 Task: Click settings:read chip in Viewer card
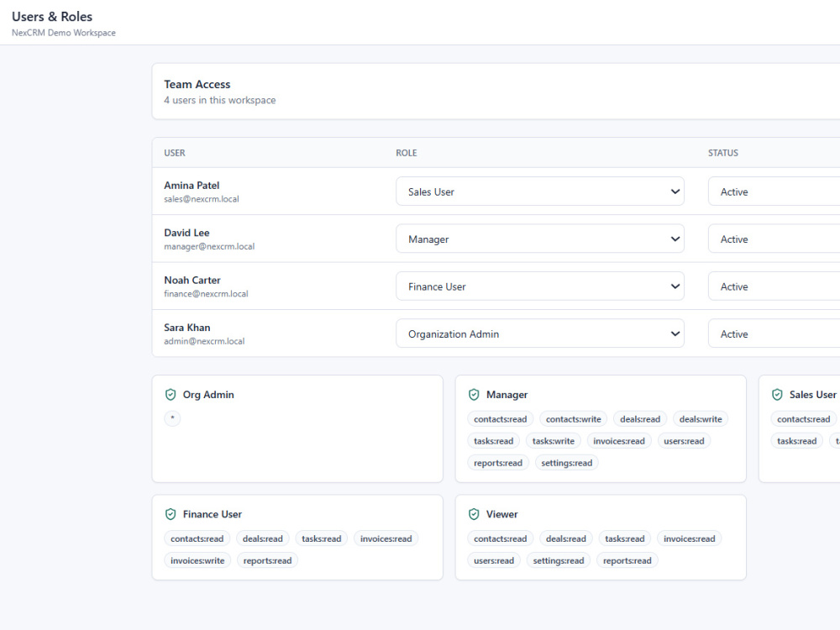click(559, 560)
